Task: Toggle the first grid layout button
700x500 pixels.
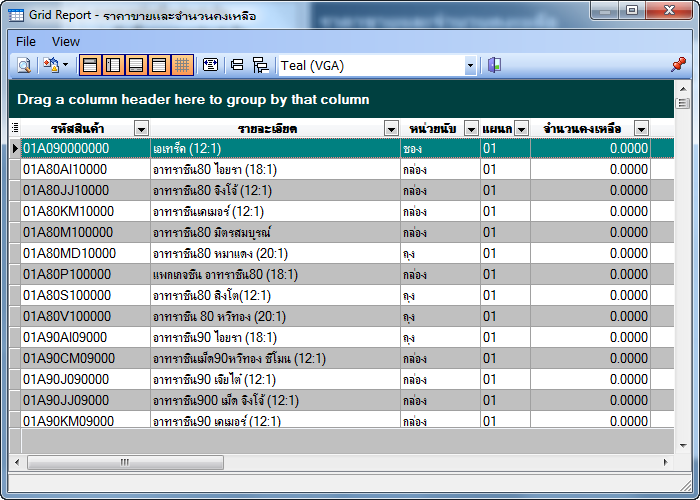Action: coord(90,65)
